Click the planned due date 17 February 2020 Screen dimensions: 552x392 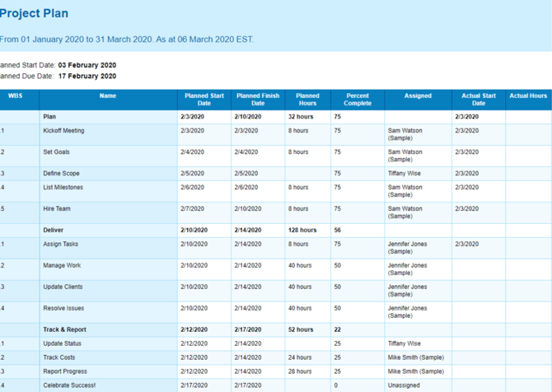pyautogui.click(x=87, y=76)
